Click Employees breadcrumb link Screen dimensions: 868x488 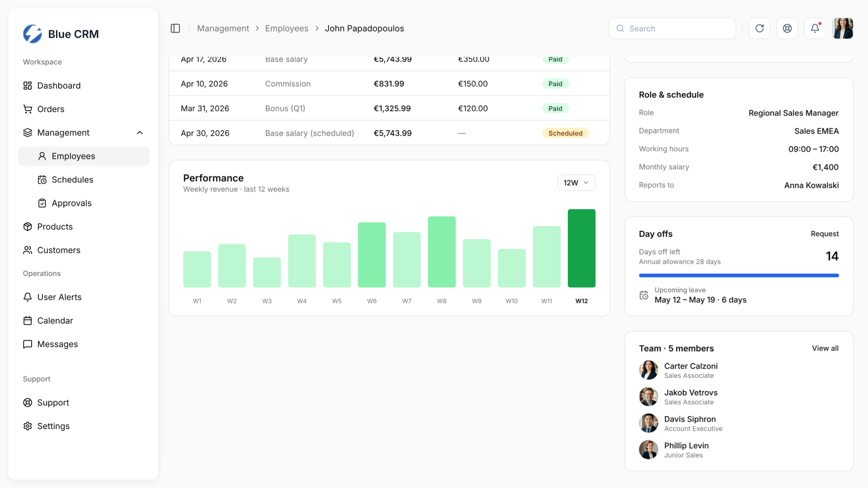(x=287, y=28)
